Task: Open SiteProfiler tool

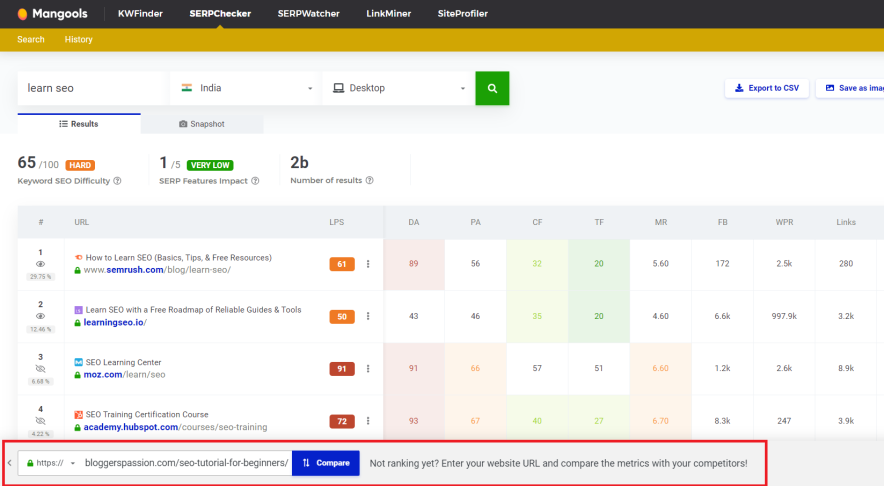Action: click(462, 14)
